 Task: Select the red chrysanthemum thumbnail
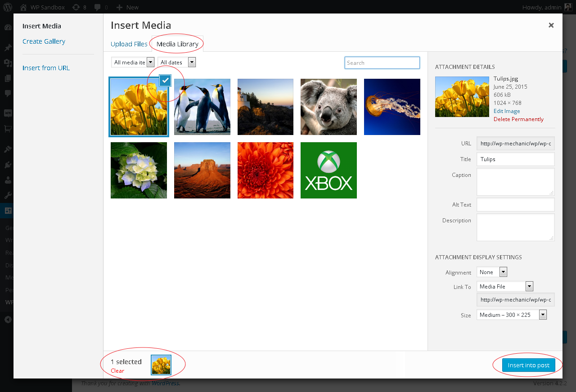point(265,170)
